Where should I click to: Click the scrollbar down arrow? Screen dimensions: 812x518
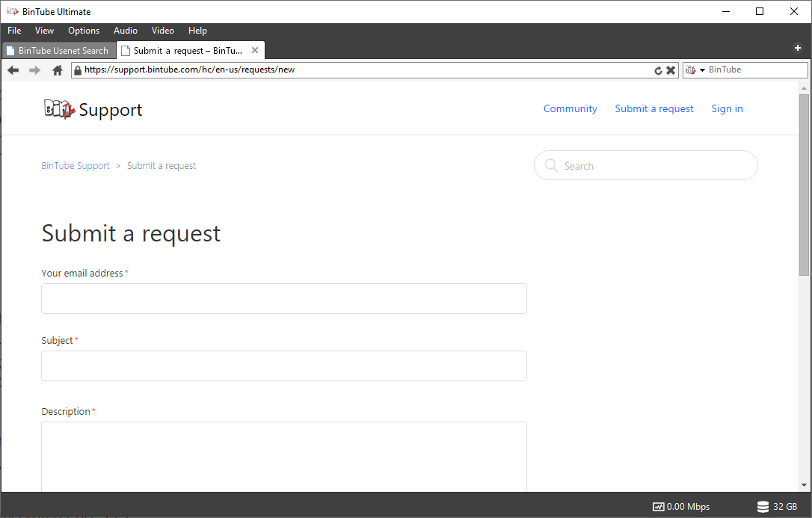805,485
